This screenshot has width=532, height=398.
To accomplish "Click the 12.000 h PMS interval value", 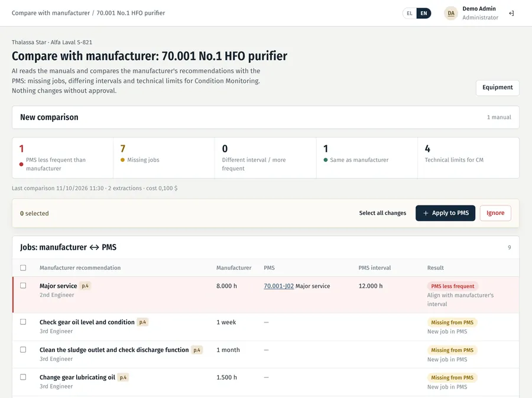I will (x=371, y=286).
